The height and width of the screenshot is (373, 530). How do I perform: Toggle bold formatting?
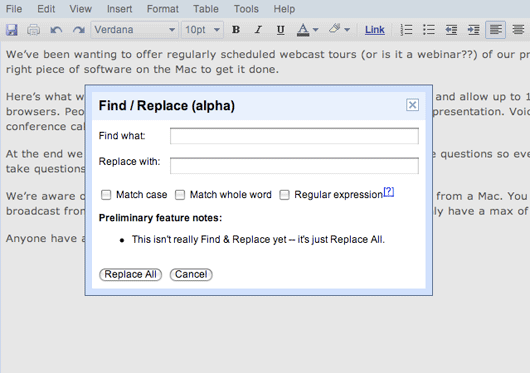[236, 30]
